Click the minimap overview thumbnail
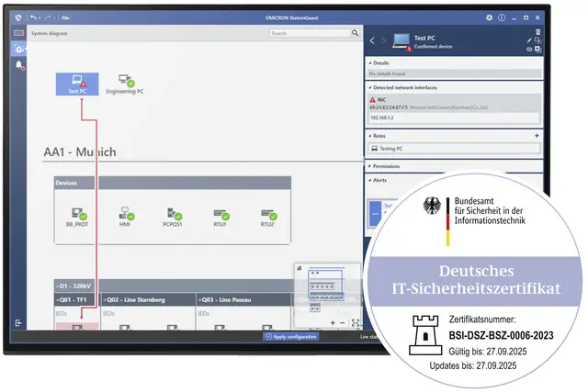588x392 pixels. click(325, 290)
